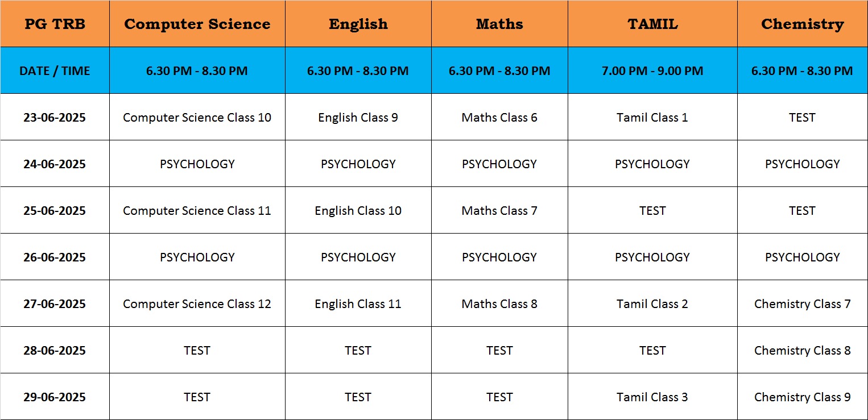The image size is (868, 420).
Task: Click the 7.00 PM - 9.00 PM cell
Action: pos(652,70)
